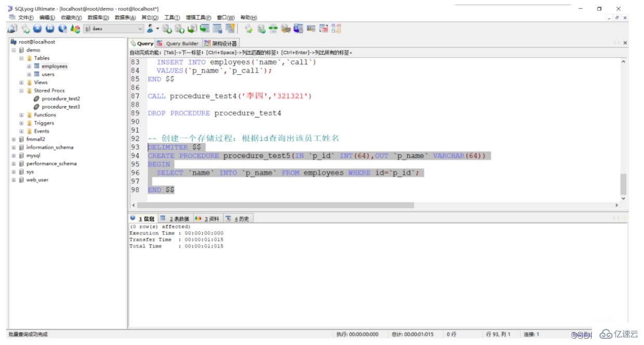Click the employees table icon
The height and width of the screenshot is (345, 644).
pos(36,67)
